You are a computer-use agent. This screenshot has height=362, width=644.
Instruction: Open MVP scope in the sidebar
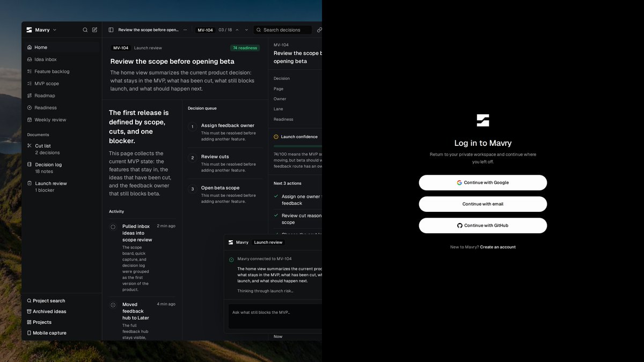tap(62, 84)
